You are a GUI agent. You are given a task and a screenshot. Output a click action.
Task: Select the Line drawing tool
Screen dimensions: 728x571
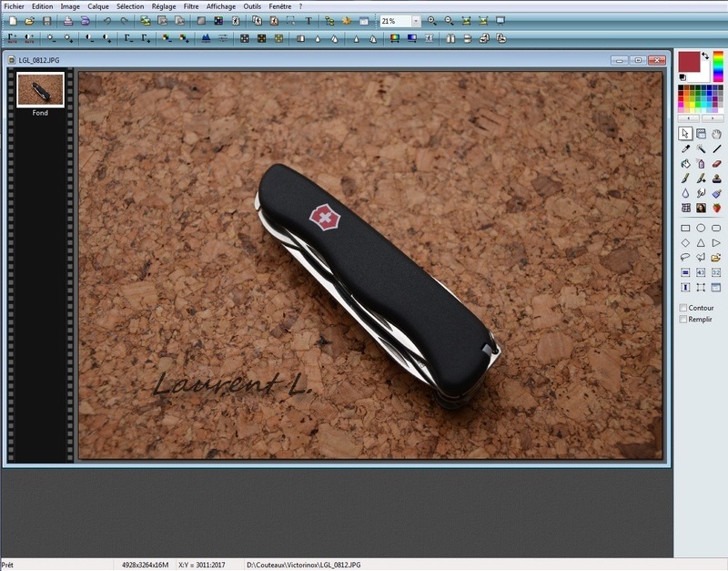pos(716,148)
